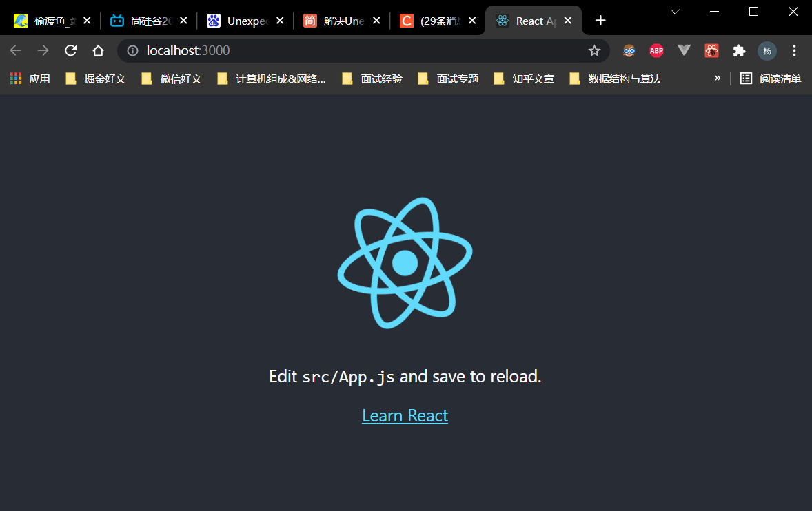Go back to the previous page

[16, 50]
